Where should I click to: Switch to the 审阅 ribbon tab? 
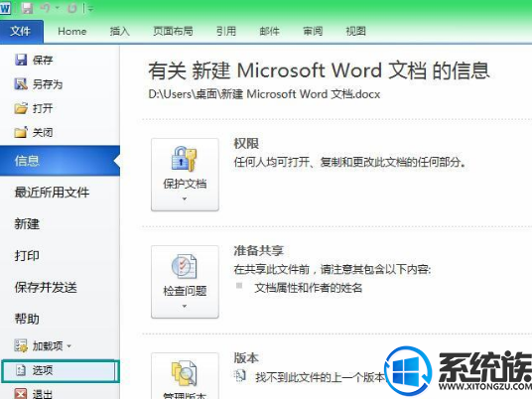(x=313, y=31)
